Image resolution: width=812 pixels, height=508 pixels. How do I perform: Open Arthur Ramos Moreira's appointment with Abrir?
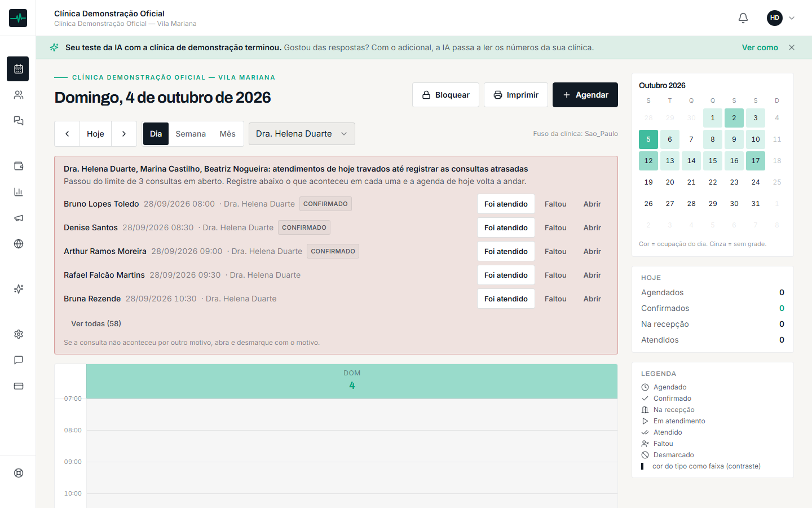point(592,251)
